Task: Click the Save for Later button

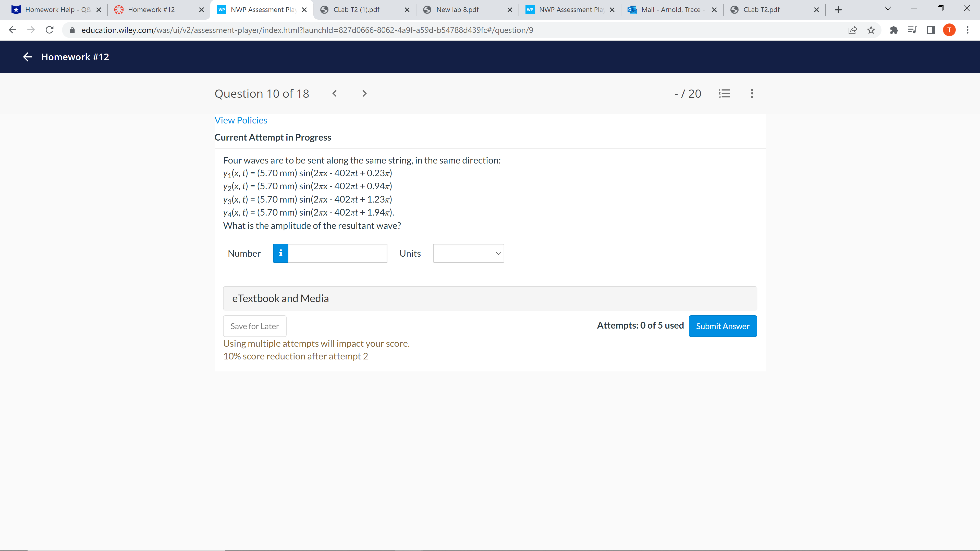Action: point(254,326)
